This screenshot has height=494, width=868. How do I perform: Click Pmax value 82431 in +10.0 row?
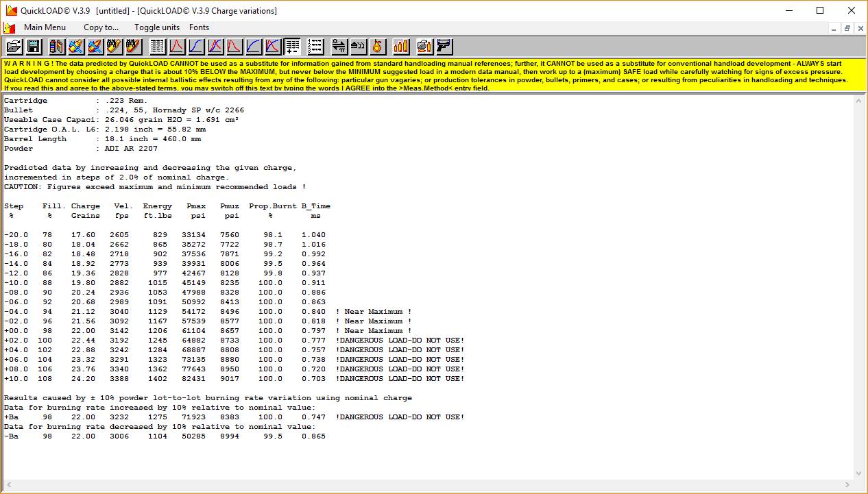pyautogui.click(x=193, y=379)
